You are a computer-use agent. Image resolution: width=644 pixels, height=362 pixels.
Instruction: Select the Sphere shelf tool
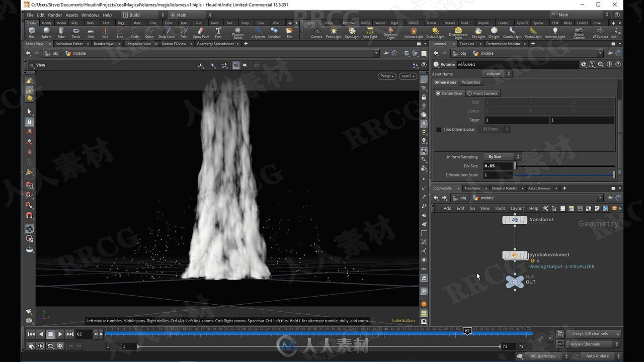[x=46, y=33]
